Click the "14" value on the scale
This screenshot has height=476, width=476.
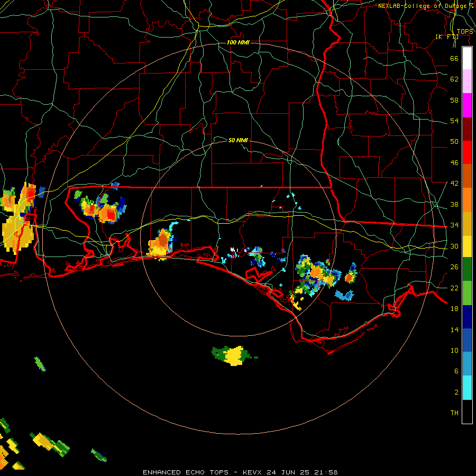pyautogui.click(x=454, y=329)
